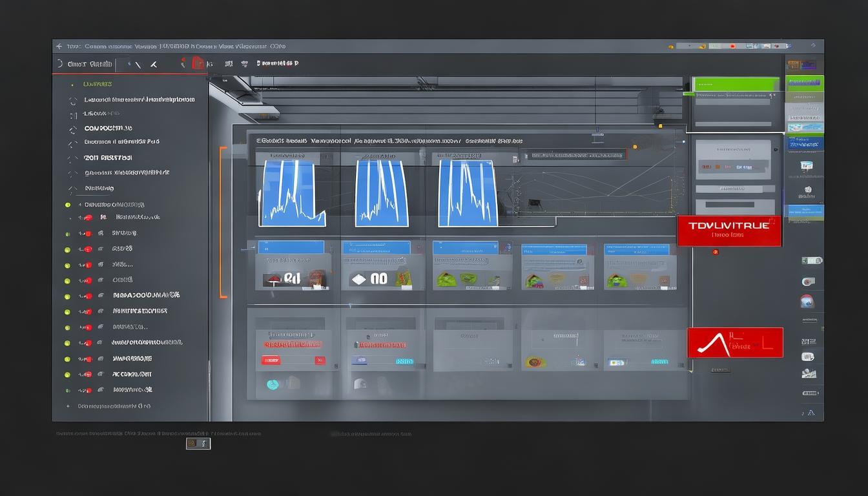Select the dark blue tab in the right strip
The image size is (868, 496).
(x=805, y=143)
